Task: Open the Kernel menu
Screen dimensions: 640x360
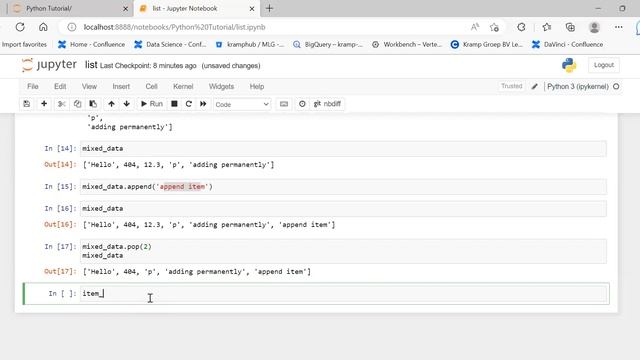Action: tap(183, 87)
